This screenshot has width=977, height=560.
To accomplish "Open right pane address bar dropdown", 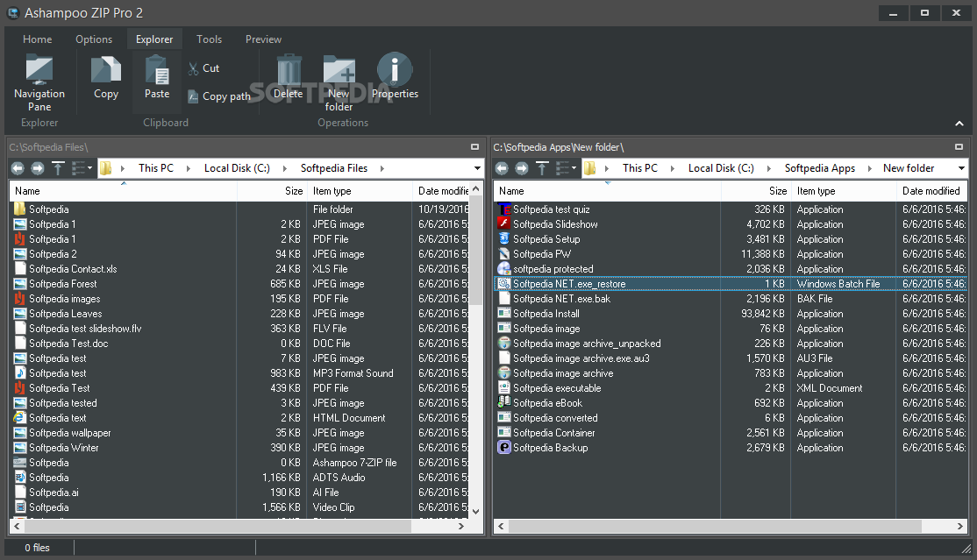I will pos(961,168).
